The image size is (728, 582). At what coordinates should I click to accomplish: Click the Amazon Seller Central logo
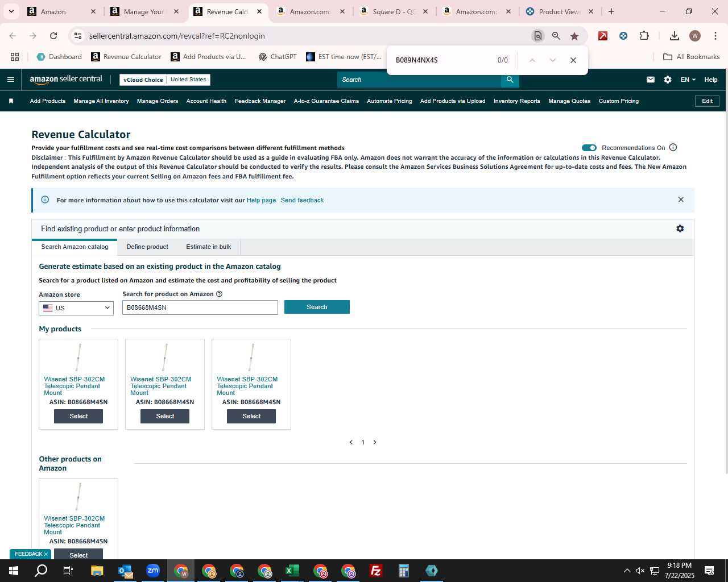[66, 80]
